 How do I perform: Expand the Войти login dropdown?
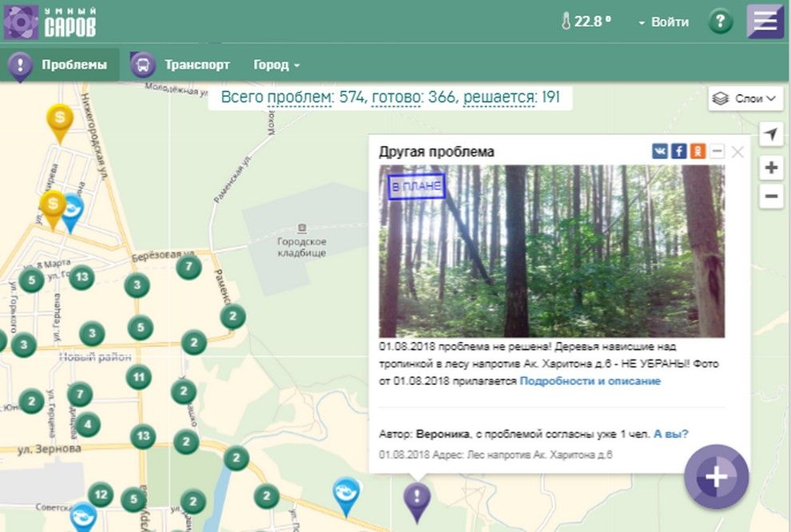pos(663,22)
